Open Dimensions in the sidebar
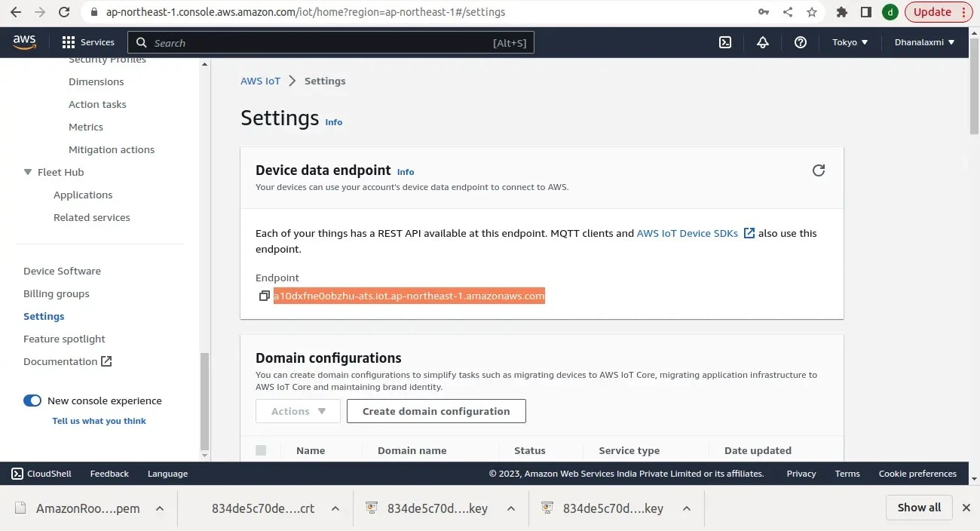Screen dimensions: 980x531 [96, 81]
